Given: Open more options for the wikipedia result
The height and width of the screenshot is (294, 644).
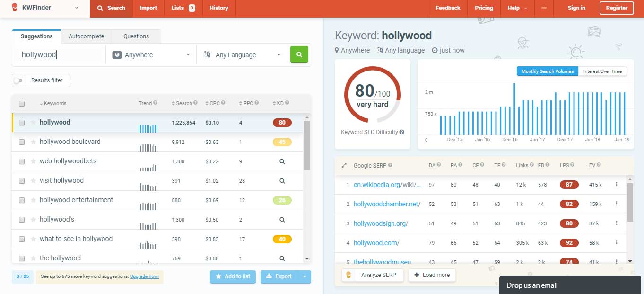Looking at the screenshot, I should [616, 185].
